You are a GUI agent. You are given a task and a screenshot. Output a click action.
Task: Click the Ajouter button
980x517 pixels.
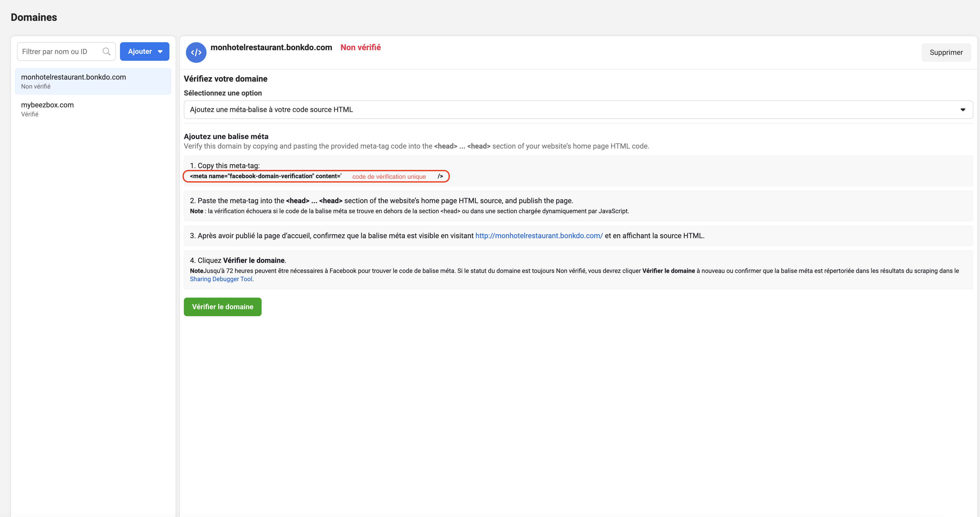140,51
